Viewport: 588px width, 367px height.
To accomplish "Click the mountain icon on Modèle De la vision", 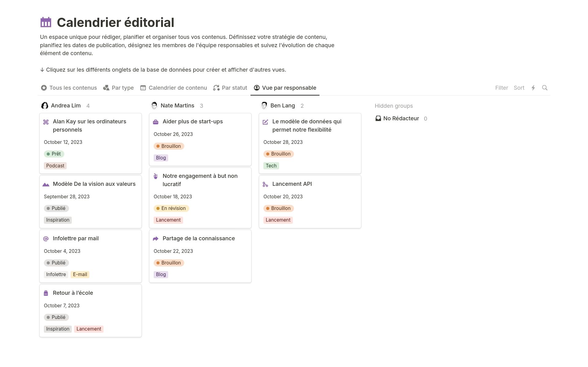I will pyautogui.click(x=46, y=184).
